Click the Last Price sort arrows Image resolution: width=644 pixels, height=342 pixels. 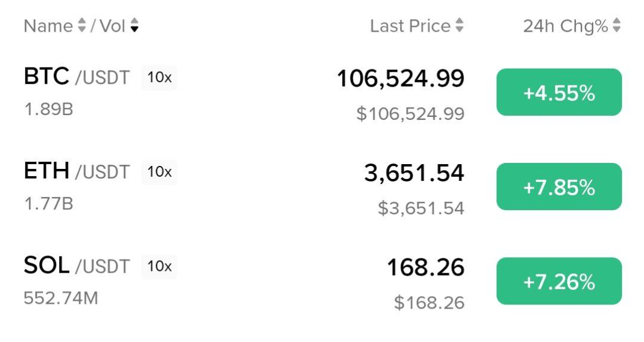point(459,26)
